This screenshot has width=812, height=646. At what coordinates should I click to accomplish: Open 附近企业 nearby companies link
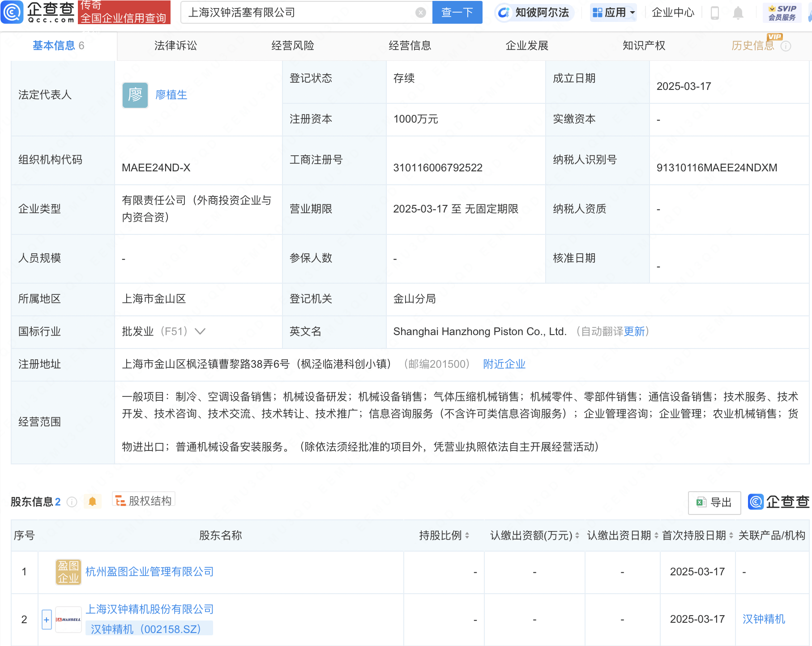[504, 364]
